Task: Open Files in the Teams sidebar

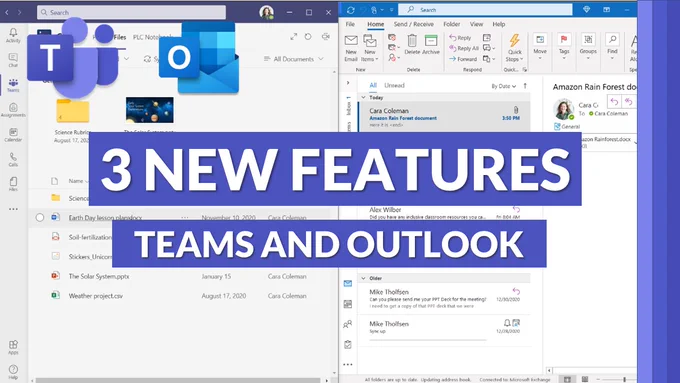Action: [13, 184]
